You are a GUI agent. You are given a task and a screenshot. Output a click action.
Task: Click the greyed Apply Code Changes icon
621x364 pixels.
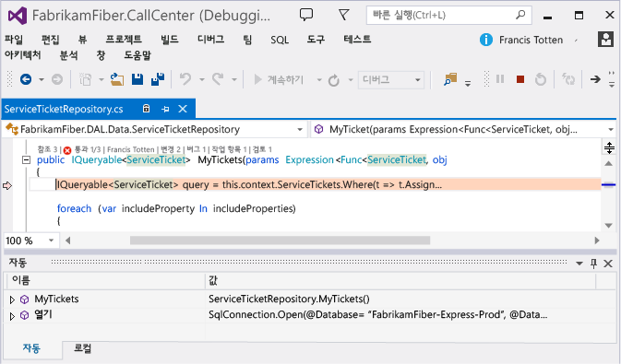click(x=568, y=79)
